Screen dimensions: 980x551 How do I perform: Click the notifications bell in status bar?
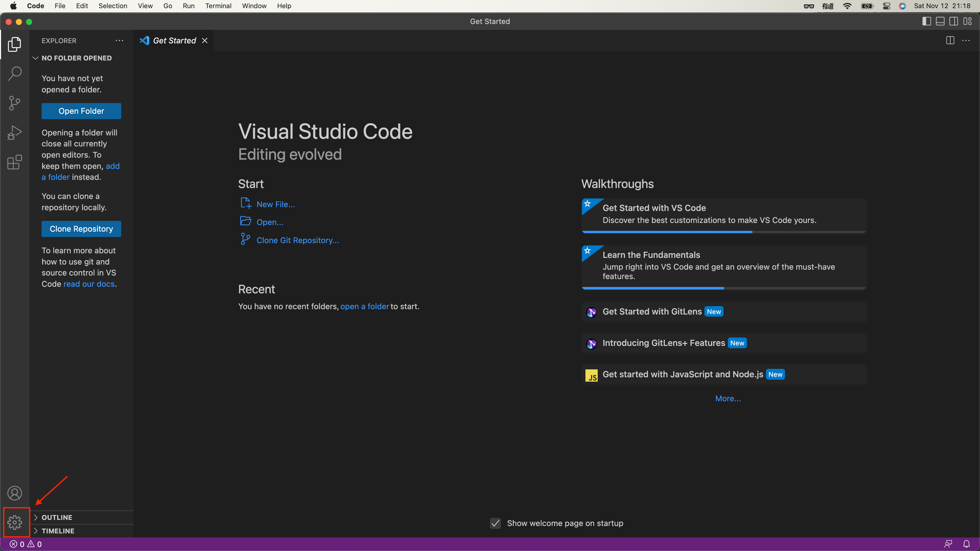[x=967, y=544]
